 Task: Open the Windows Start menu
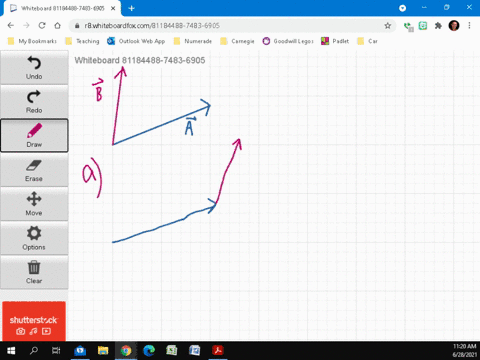(11, 351)
